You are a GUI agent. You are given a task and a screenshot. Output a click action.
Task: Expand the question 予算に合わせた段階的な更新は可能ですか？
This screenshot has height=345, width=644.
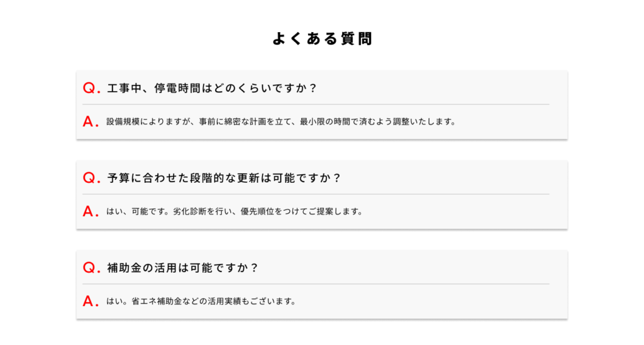[224, 178]
